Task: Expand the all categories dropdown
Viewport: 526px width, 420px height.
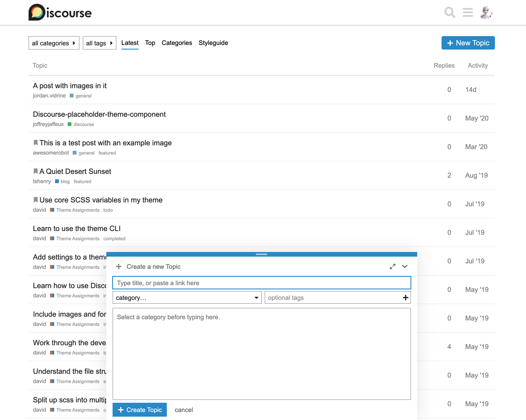Action: coord(54,43)
